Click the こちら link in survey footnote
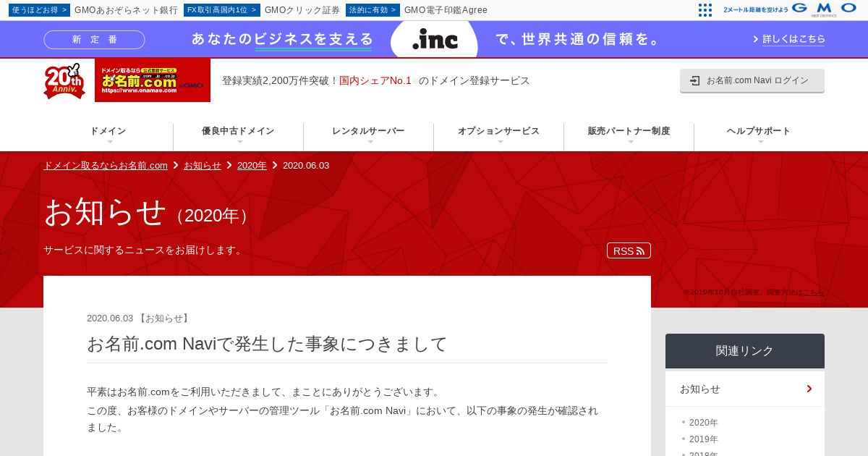 (x=813, y=292)
